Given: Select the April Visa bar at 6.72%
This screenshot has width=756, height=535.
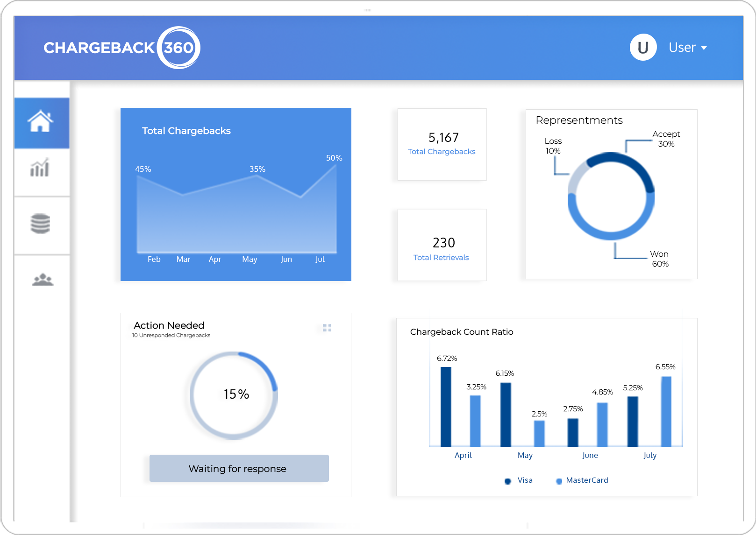Looking at the screenshot, I should click(x=446, y=406).
